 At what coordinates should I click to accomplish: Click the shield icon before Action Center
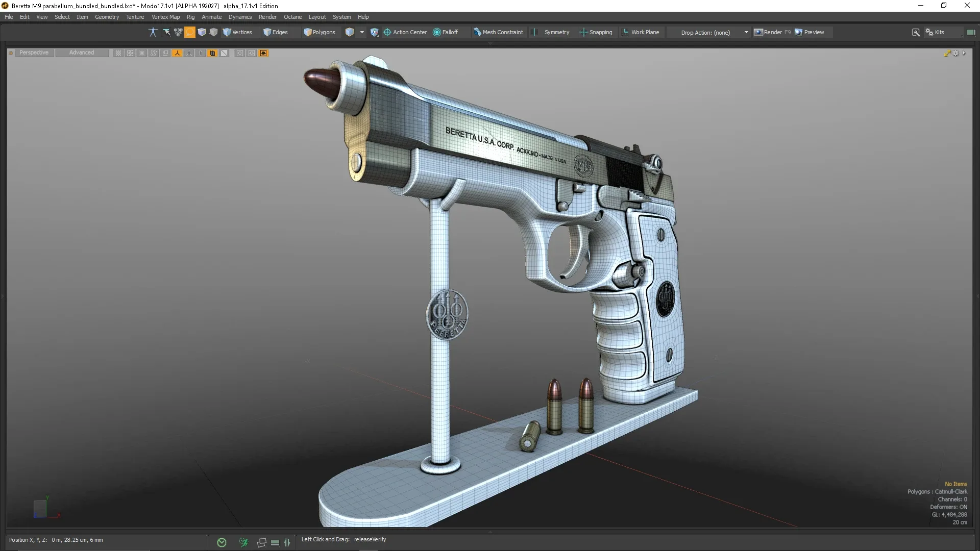pyautogui.click(x=375, y=32)
